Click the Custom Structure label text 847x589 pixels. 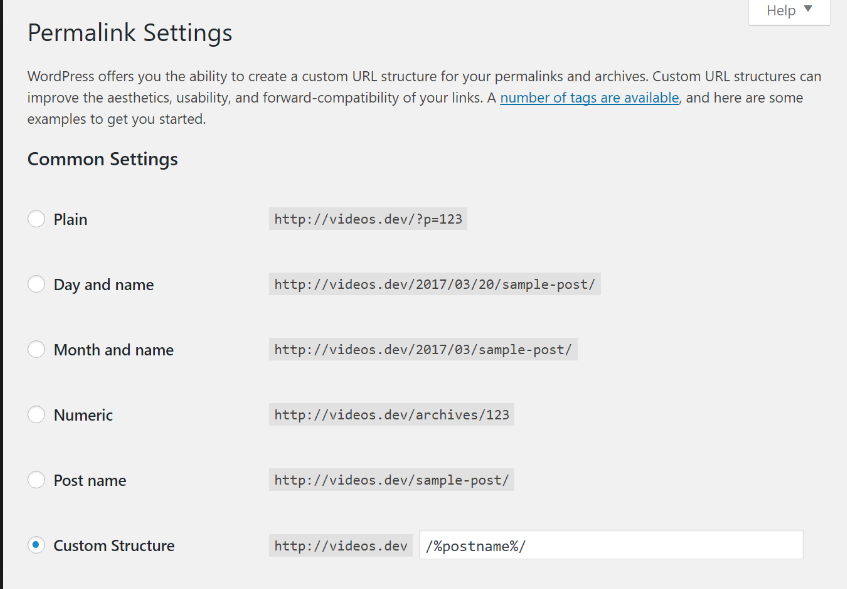114,545
